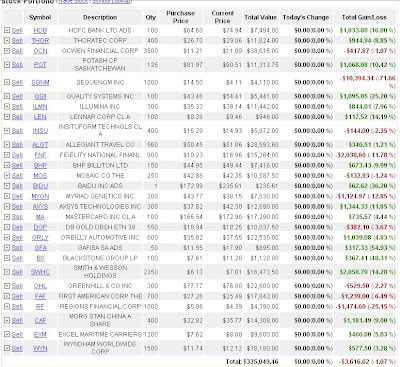Open the BHP symbol link
This screenshot has width=400, height=367.
tap(40, 165)
